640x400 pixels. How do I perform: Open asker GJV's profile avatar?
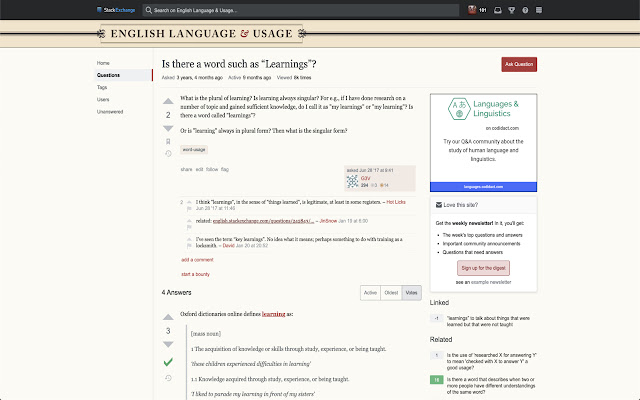[x=352, y=181]
